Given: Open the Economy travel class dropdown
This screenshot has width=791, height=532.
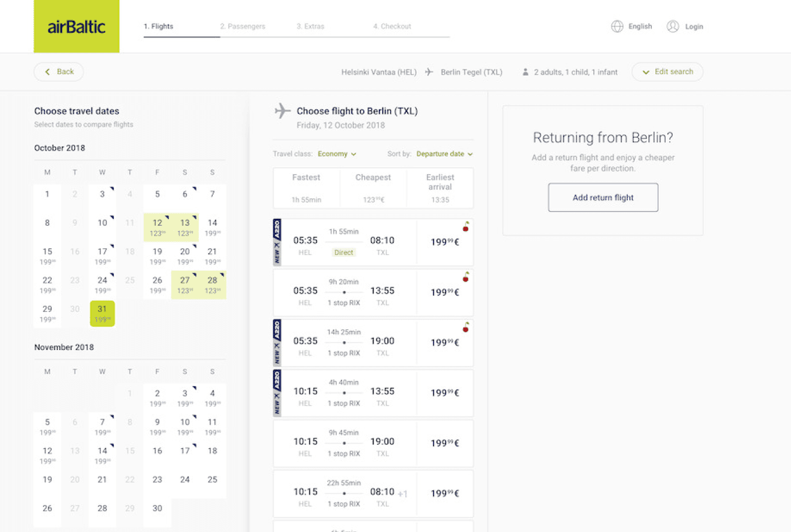Looking at the screenshot, I should pos(337,154).
